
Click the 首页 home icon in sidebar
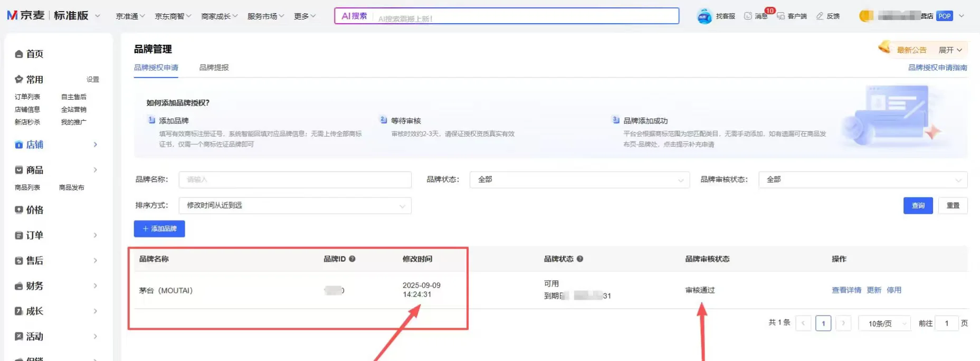[x=19, y=54]
